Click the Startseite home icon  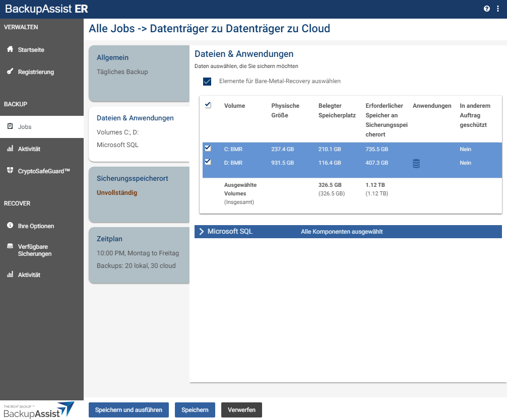[10, 49]
